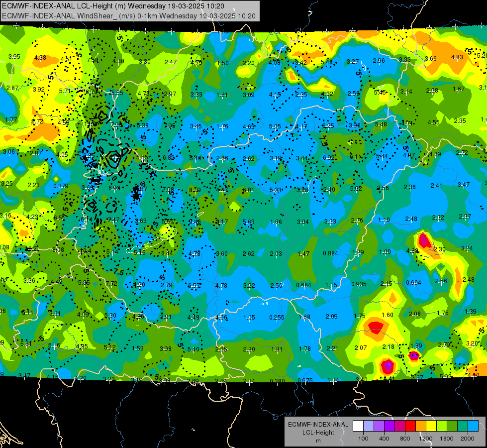Click the wind shear value 6.44
Viewport: 487px width, 448px height.
167,253
